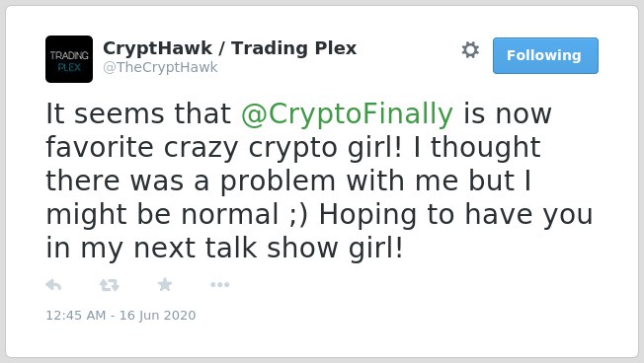Viewport: 644px width, 363px height.
Task: Expand more options via the ellipsis
Action: (x=219, y=285)
